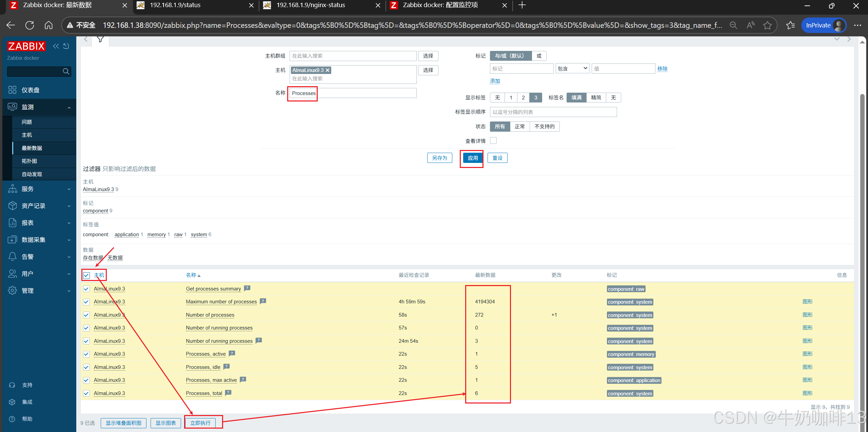Image resolution: width=868 pixels, height=432 pixels.
Task: Remove AlmaLinux9.3 host tag with X
Action: [x=328, y=70]
